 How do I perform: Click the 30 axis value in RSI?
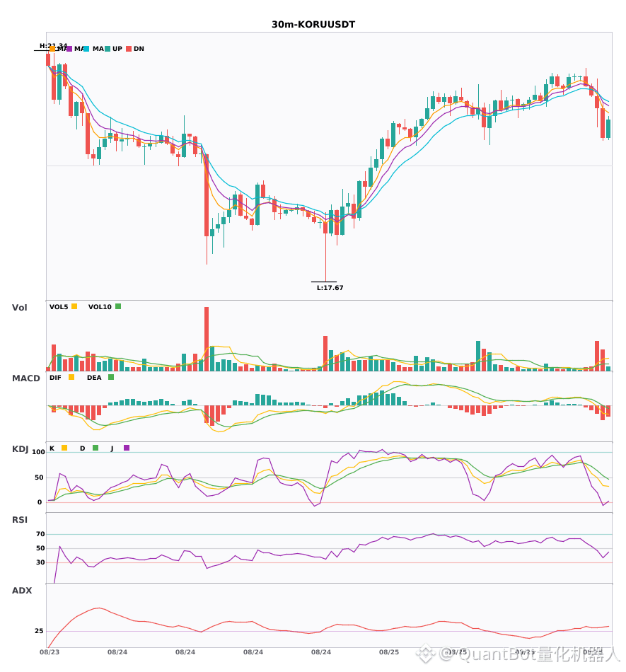pyautogui.click(x=40, y=562)
